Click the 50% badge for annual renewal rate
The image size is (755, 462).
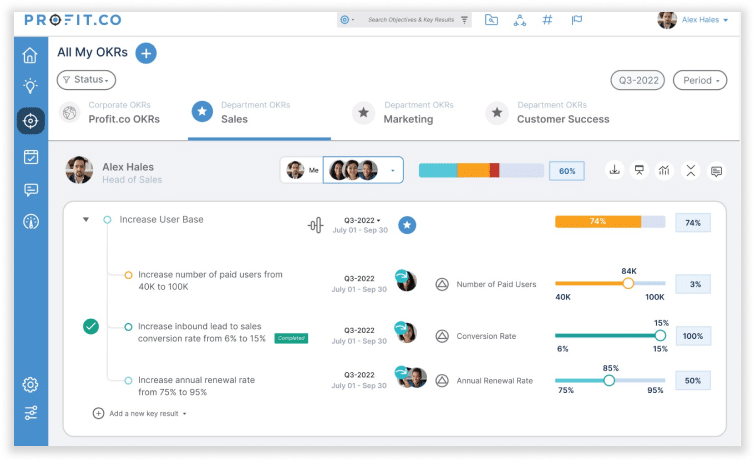[x=693, y=381]
